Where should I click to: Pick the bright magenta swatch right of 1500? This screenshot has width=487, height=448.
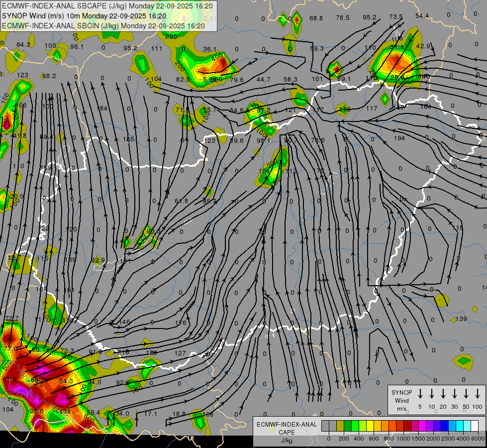(x=422, y=426)
